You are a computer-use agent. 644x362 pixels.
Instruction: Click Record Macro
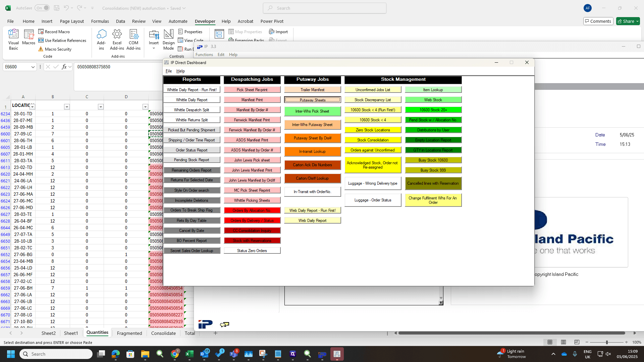(54, 32)
